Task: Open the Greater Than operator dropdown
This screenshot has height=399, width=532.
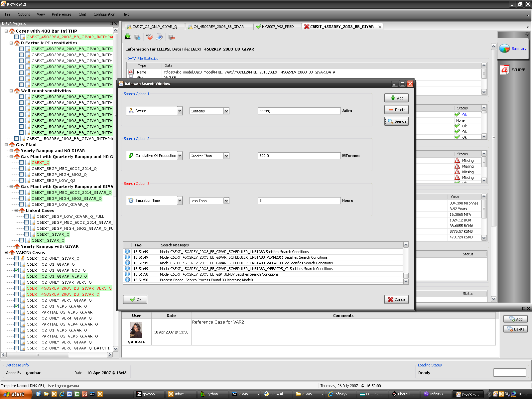Action: point(226,156)
